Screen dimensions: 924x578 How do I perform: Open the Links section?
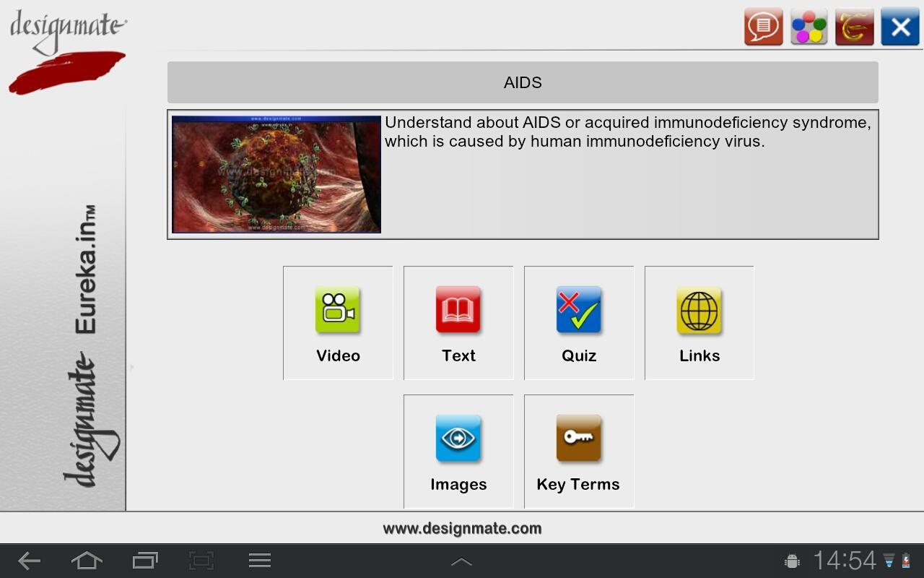coord(698,322)
